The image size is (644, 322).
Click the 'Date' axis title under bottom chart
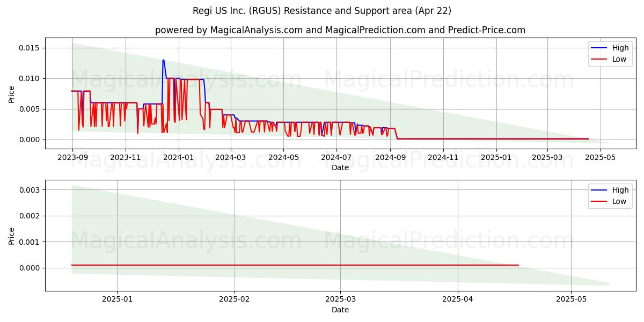pyautogui.click(x=340, y=310)
